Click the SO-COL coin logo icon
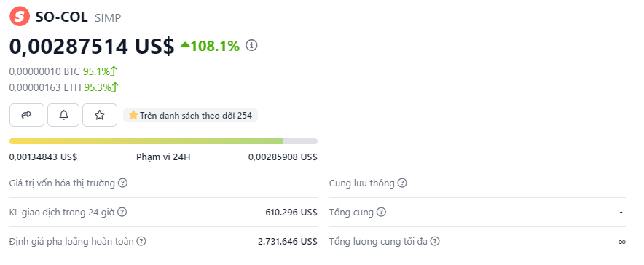This screenshot has width=644, height=265. tap(20, 17)
